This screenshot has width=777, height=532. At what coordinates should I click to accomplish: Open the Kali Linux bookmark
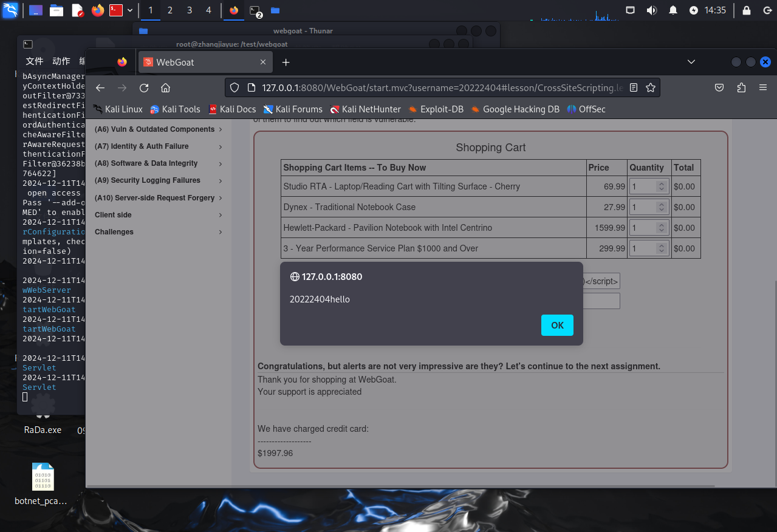point(118,109)
